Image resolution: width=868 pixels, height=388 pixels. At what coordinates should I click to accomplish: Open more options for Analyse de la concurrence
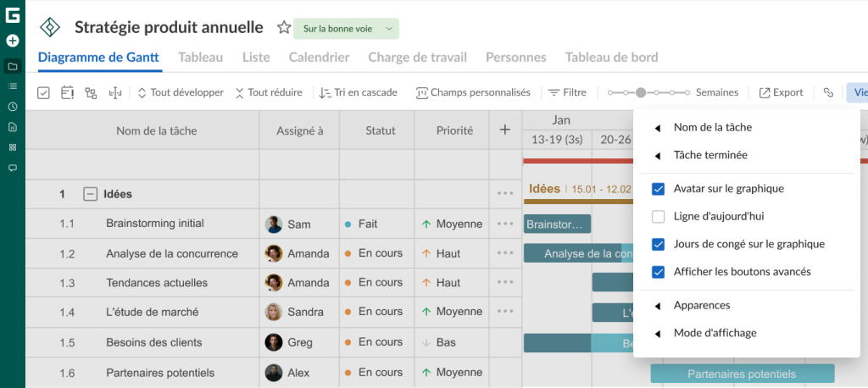pyautogui.click(x=505, y=253)
